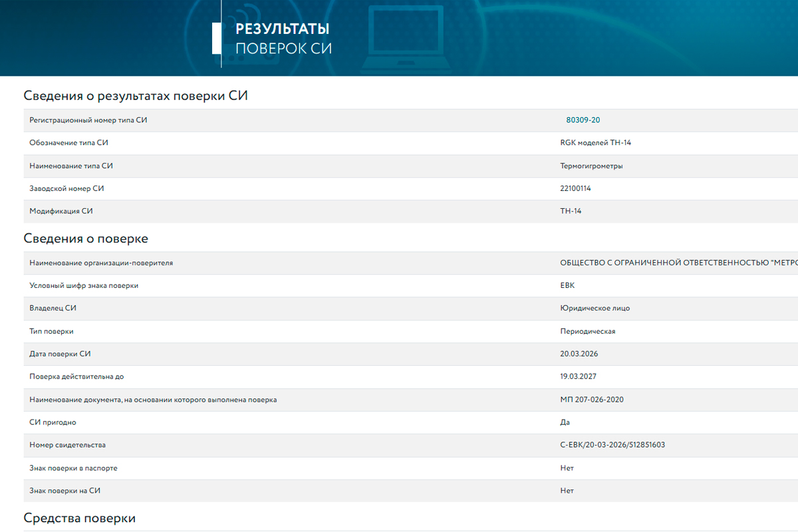Click the РЕЗУЛЬТАТЫ ПОВЕРОК СИ page title

point(283,39)
